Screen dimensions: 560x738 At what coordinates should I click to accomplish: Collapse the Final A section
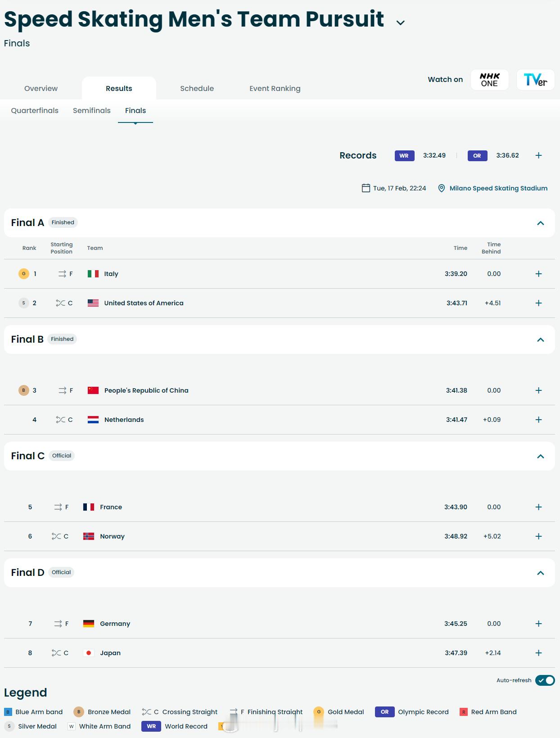pyautogui.click(x=541, y=223)
